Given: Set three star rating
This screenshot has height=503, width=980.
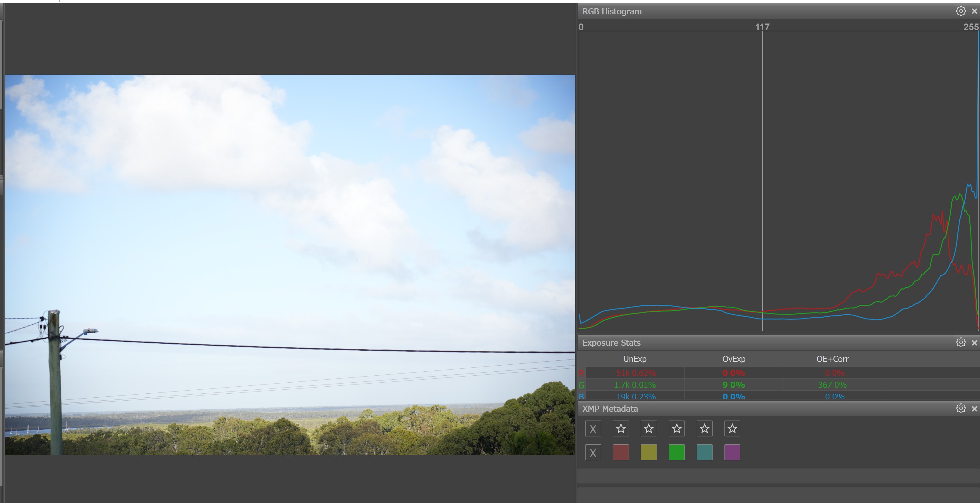Looking at the screenshot, I should (x=677, y=429).
